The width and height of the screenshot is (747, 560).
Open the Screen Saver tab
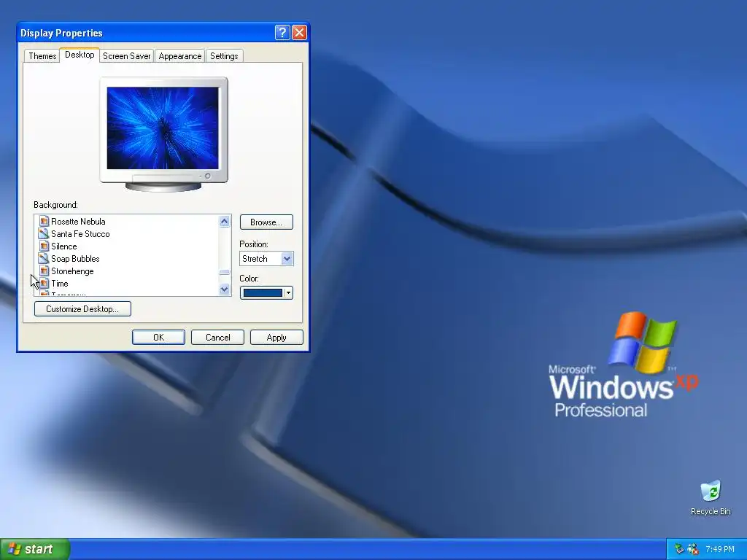[127, 55]
